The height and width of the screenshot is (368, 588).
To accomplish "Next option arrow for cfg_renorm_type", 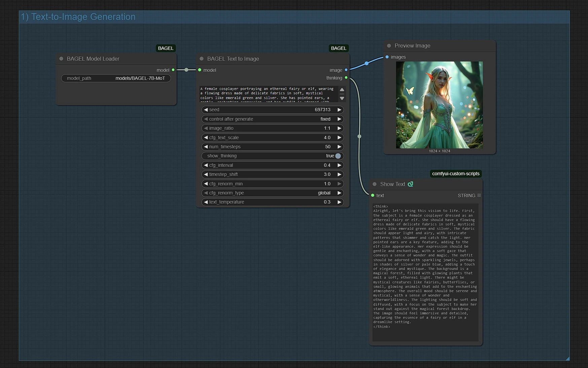I will 339,193.
